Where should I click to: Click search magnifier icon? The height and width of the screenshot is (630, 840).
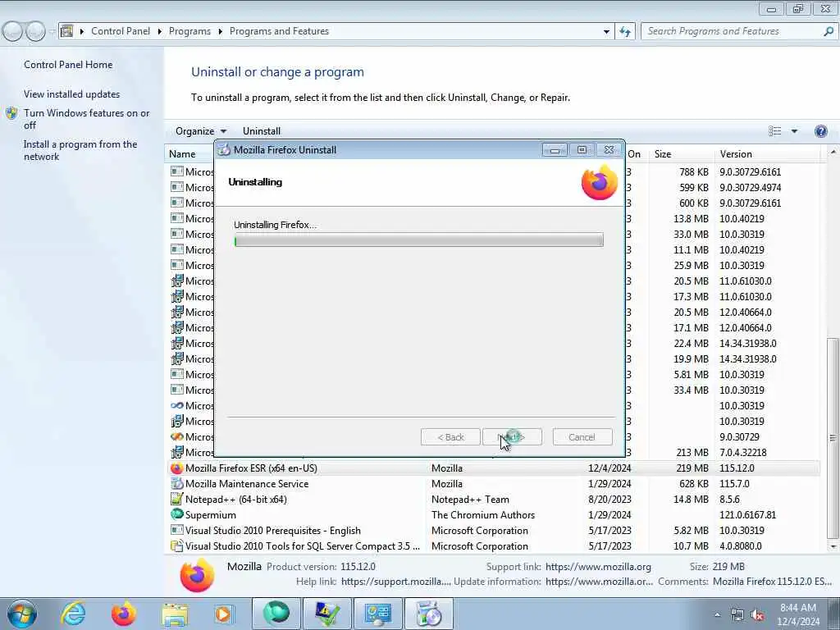coord(829,31)
